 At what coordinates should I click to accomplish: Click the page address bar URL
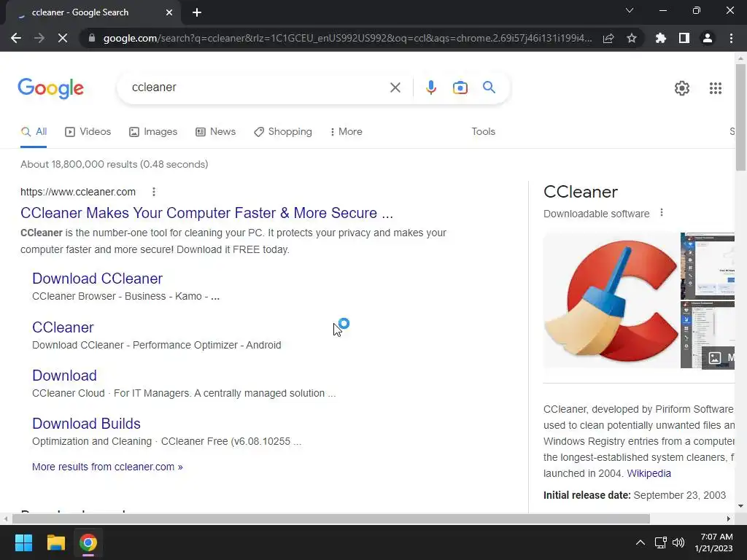(348, 38)
